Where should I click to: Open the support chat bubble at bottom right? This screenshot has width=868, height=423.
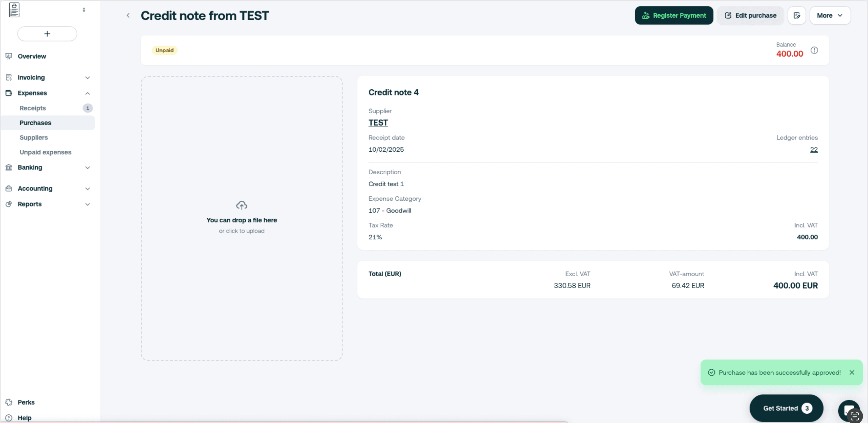pos(849,410)
